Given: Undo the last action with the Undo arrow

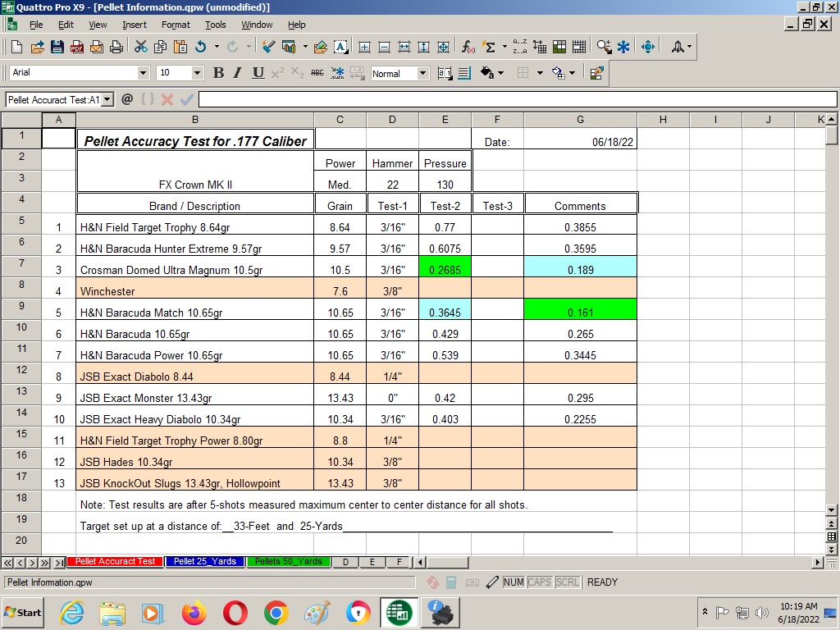Looking at the screenshot, I should pyautogui.click(x=201, y=47).
